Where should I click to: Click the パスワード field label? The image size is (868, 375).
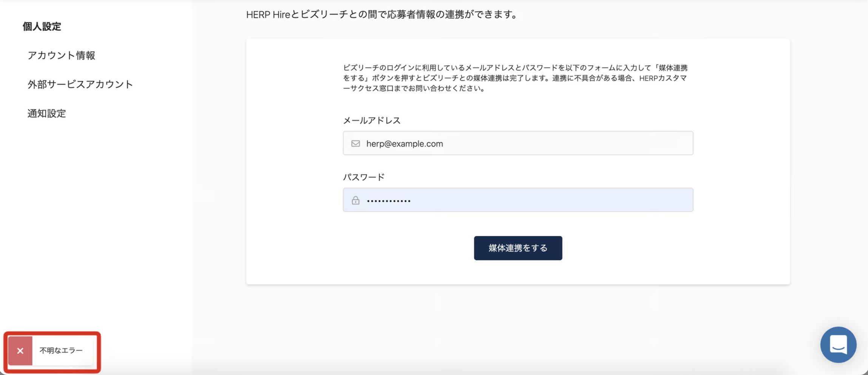(x=363, y=177)
